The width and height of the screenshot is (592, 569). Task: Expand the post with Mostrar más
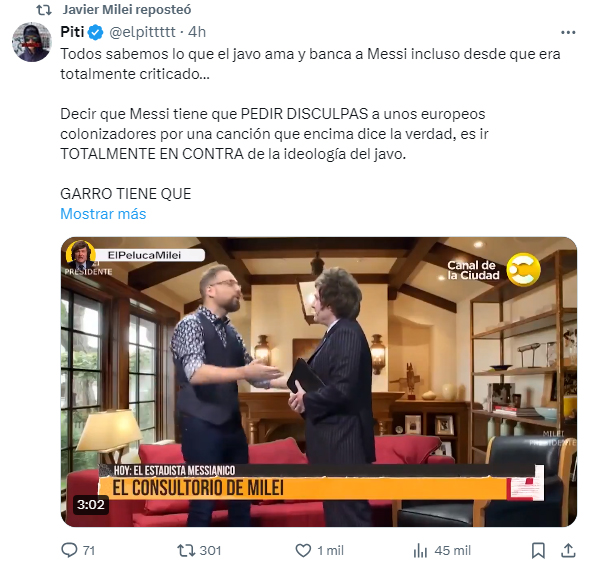pos(103,214)
